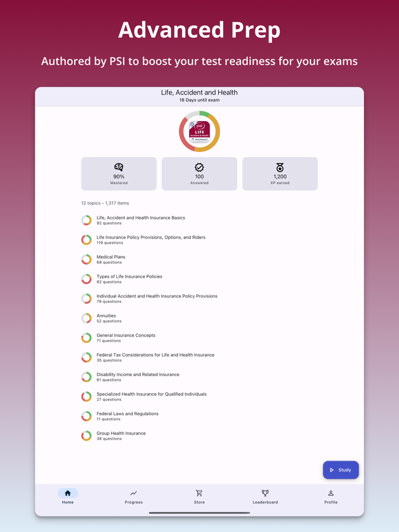The image size is (399, 532).
Task: Open the Progress chart icon
Action: click(133, 493)
